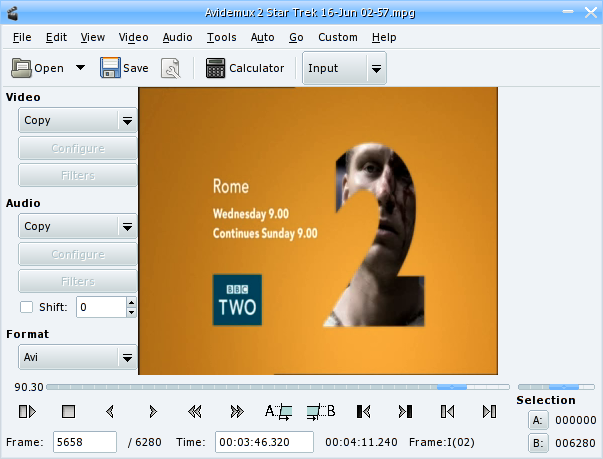
Task: Open the File menu
Action: (x=22, y=37)
